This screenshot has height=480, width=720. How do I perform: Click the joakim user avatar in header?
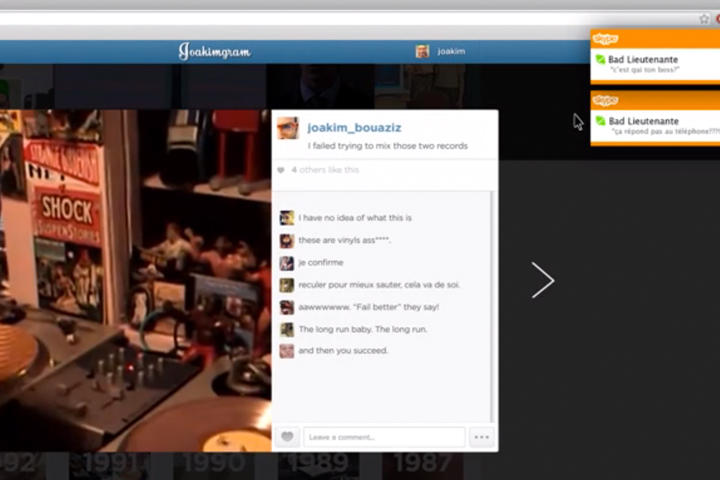coord(423,51)
